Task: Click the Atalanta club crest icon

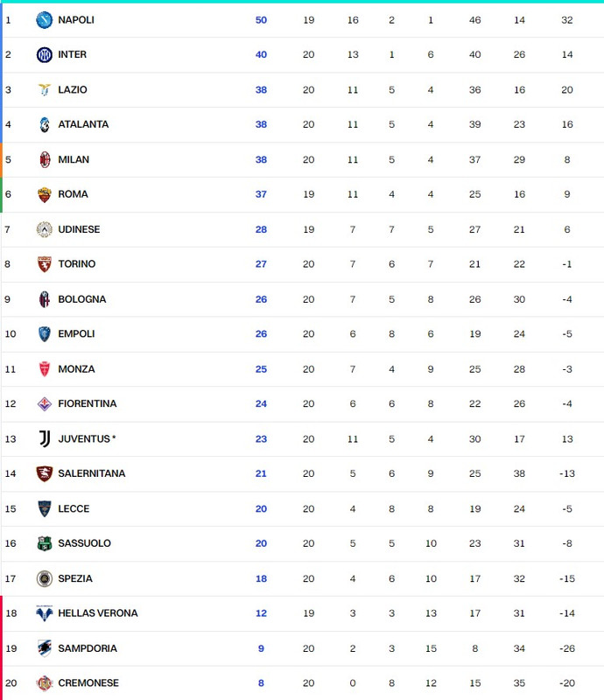Action: point(45,124)
